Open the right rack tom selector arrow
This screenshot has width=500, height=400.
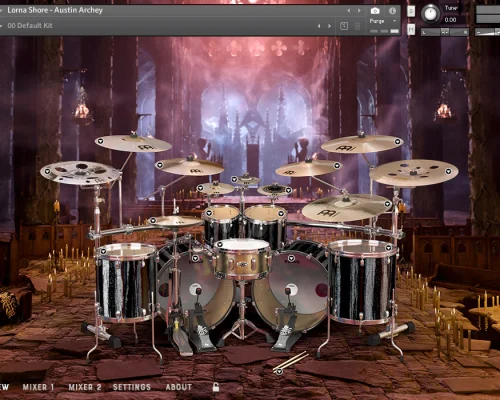click(281, 213)
